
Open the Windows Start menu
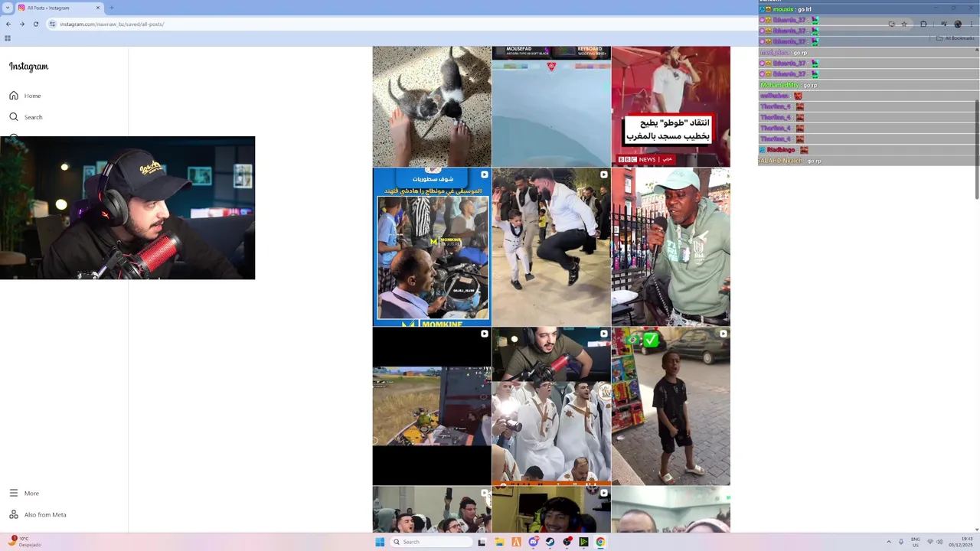click(x=380, y=542)
